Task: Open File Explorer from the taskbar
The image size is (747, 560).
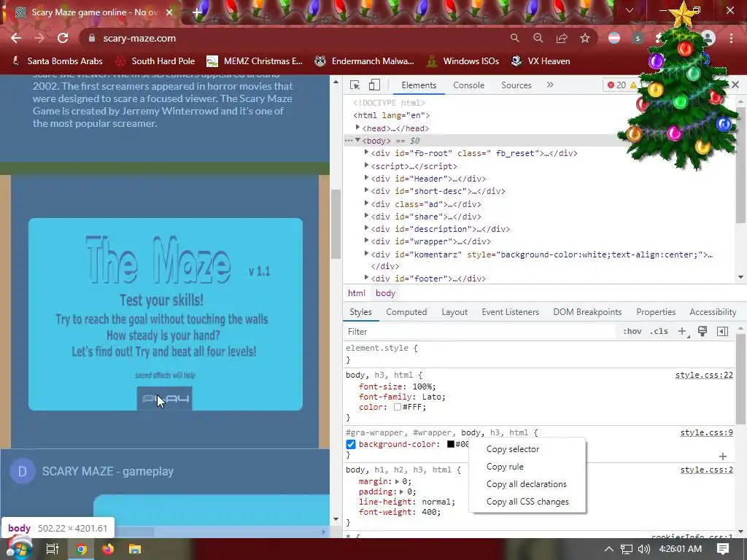Action: (135, 549)
